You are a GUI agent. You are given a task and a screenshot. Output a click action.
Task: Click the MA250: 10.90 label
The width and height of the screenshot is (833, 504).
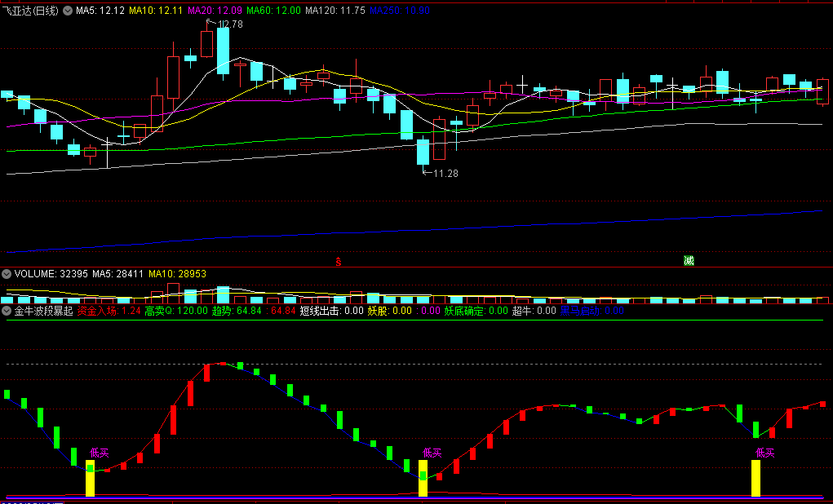tap(400, 10)
